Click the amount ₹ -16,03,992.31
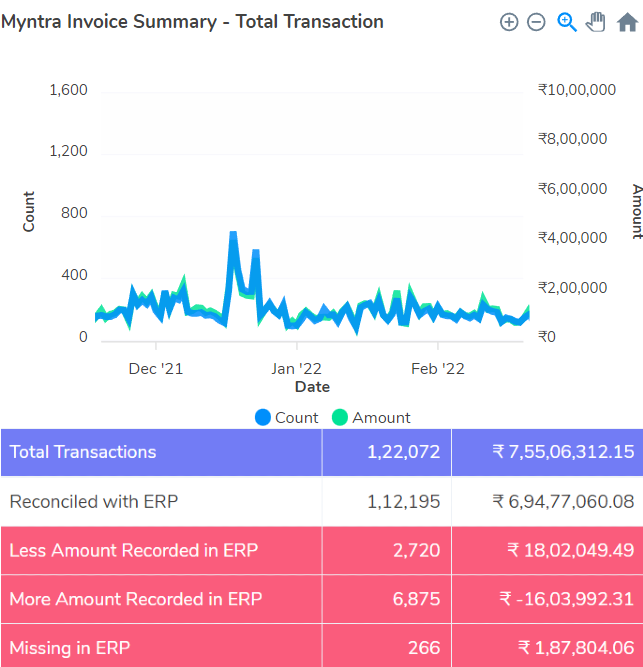This screenshot has width=643, height=667. (566, 599)
